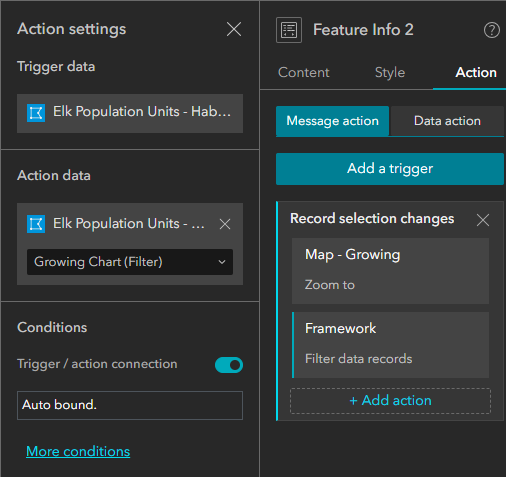Select the Framework Filter data records action
This screenshot has height=477, width=506.
pyautogui.click(x=390, y=345)
